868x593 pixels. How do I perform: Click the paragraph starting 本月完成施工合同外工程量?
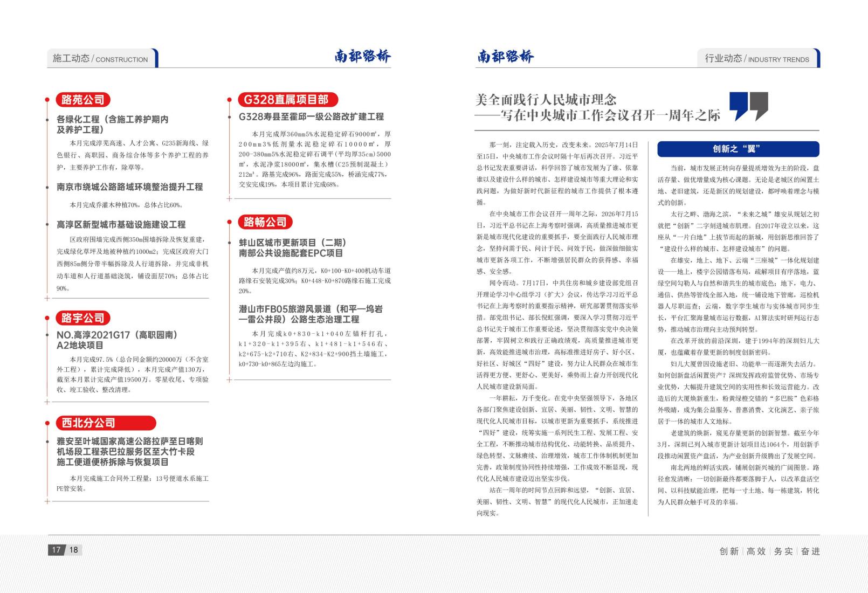[133, 484]
